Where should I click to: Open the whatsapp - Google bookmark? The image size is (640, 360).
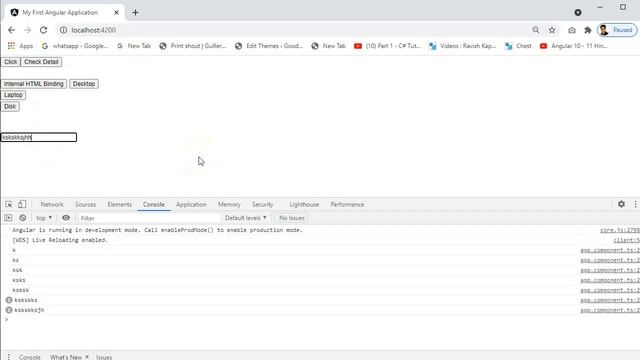click(75, 46)
